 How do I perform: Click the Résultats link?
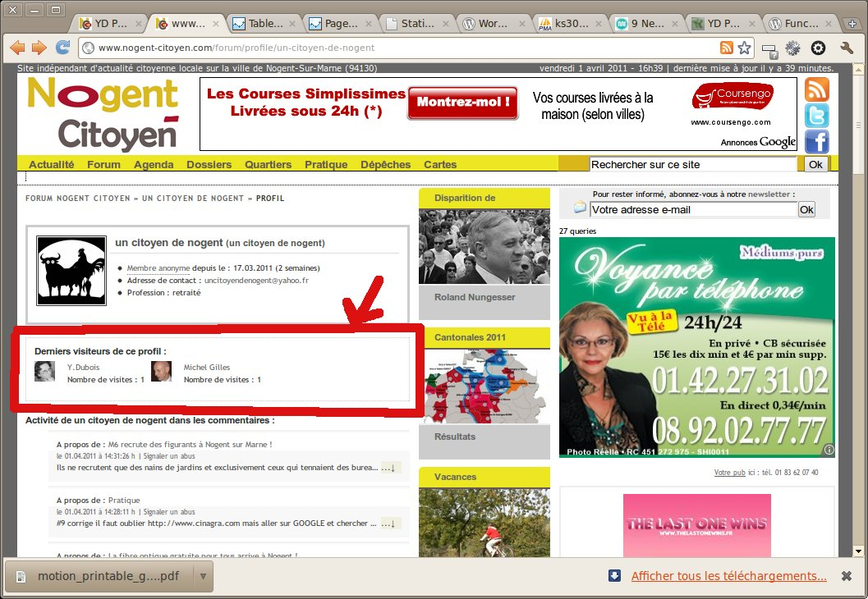pos(455,437)
